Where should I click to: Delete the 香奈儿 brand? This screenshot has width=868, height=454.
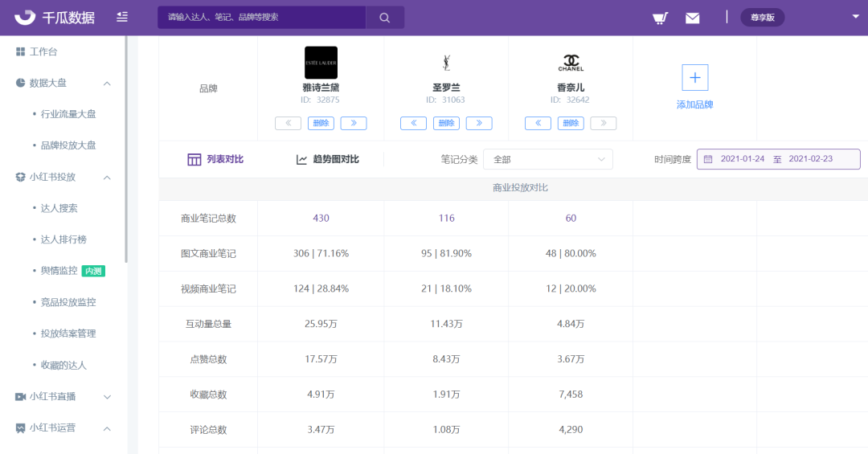[571, 123]
